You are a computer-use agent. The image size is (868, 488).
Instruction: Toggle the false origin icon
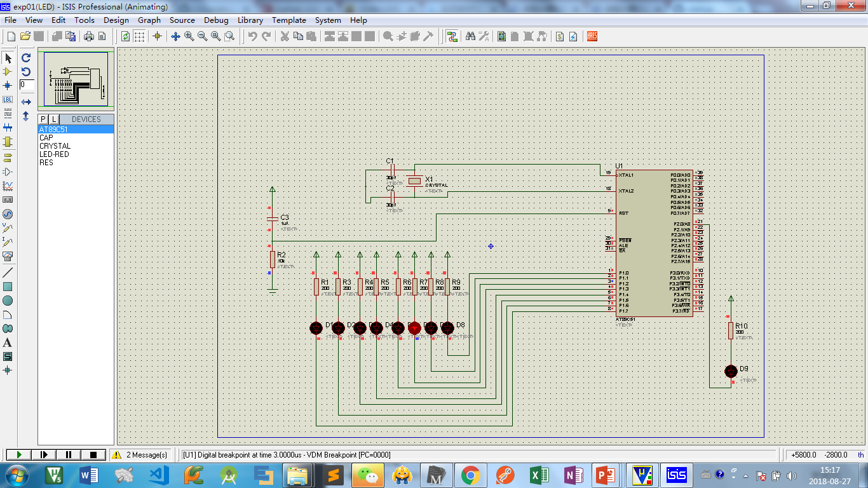click(157, 36)
